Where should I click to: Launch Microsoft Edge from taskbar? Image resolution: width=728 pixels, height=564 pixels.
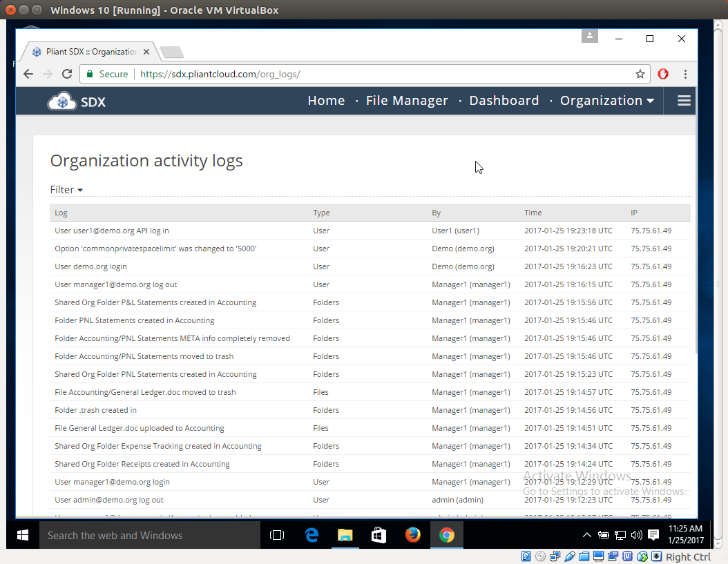312,535
